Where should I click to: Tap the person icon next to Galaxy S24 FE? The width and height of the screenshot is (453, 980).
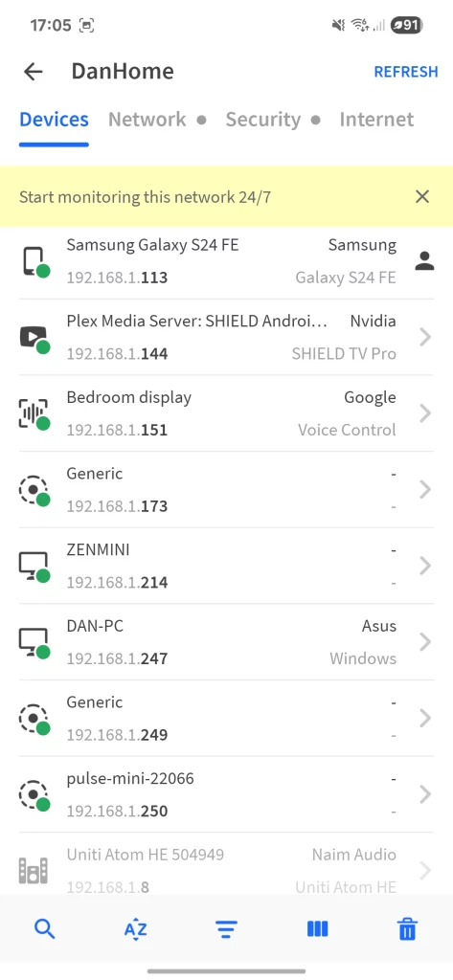(425, 260)
